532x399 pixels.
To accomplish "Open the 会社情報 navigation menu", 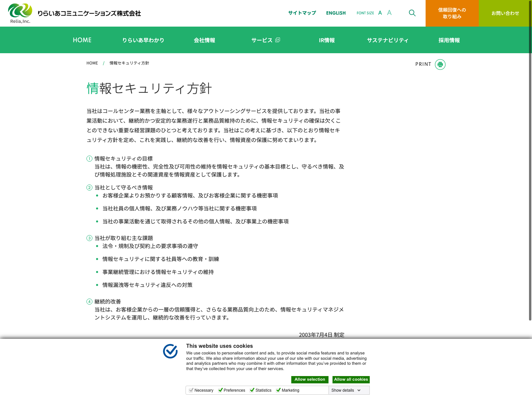I will (204, 40).
